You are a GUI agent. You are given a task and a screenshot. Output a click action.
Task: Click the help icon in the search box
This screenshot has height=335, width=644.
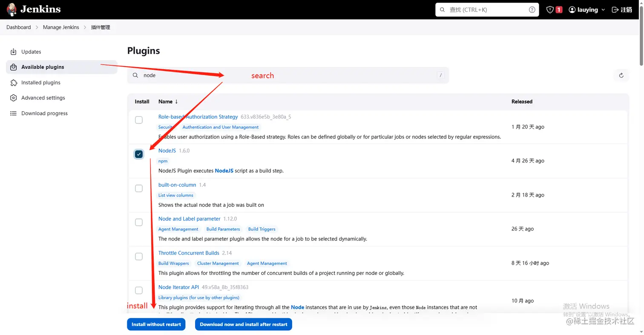coord(532,10)
